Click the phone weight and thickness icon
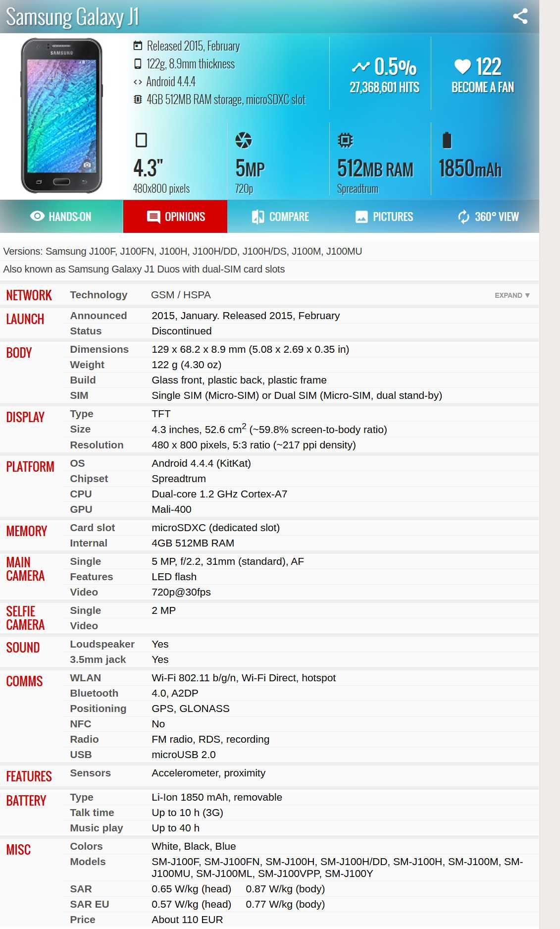 point(138,64)
